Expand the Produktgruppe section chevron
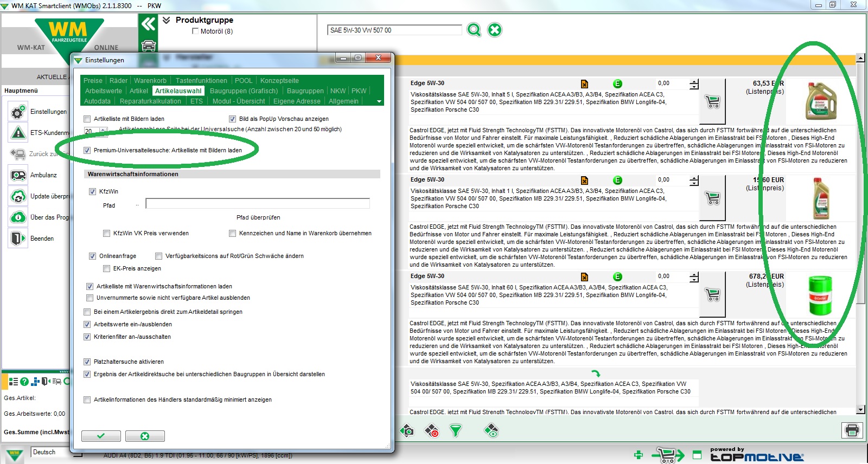868x464 pixels. coord(167,20)
